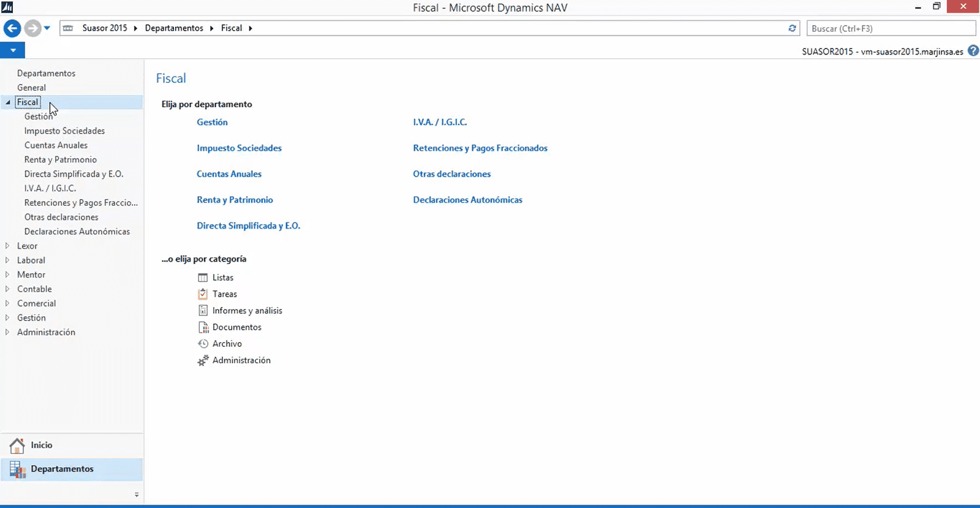Click the address bar root icon
The image size is (980, 508).
point(68,28)
